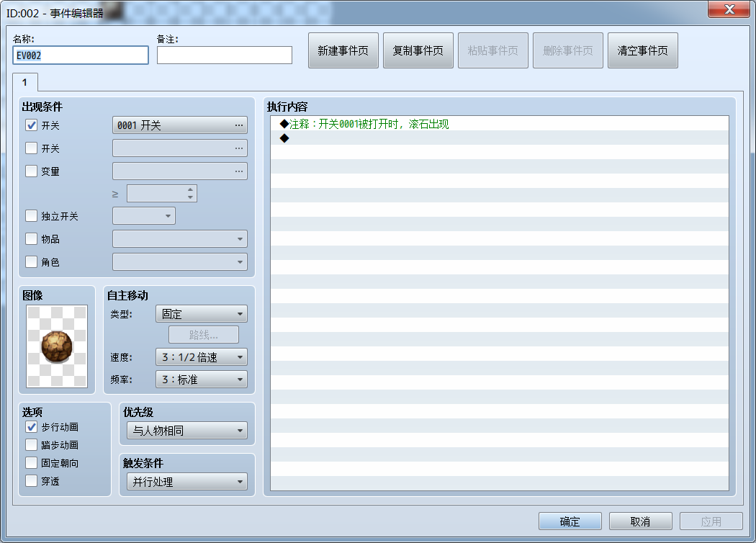Viewport: 756px width, 543px height.
Task: Click the 粘贴事件页 button
Action: pyautogui.click(x=492, y=50)
